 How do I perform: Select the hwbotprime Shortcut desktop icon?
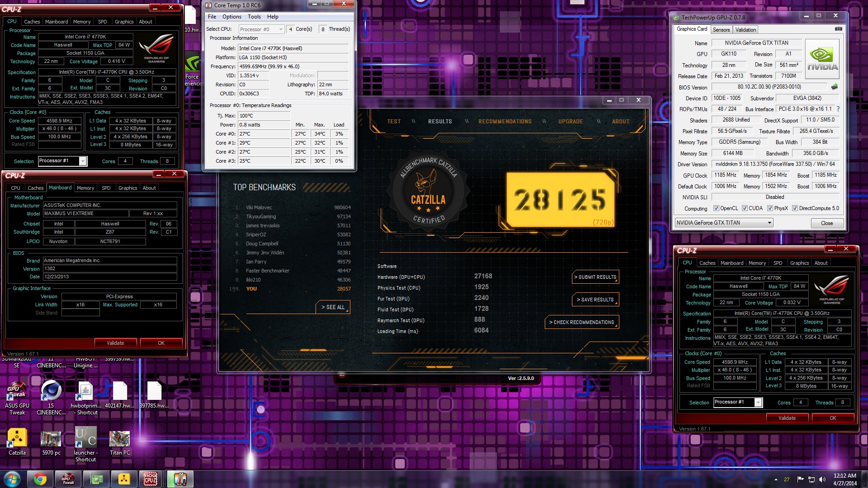[86, 398]
